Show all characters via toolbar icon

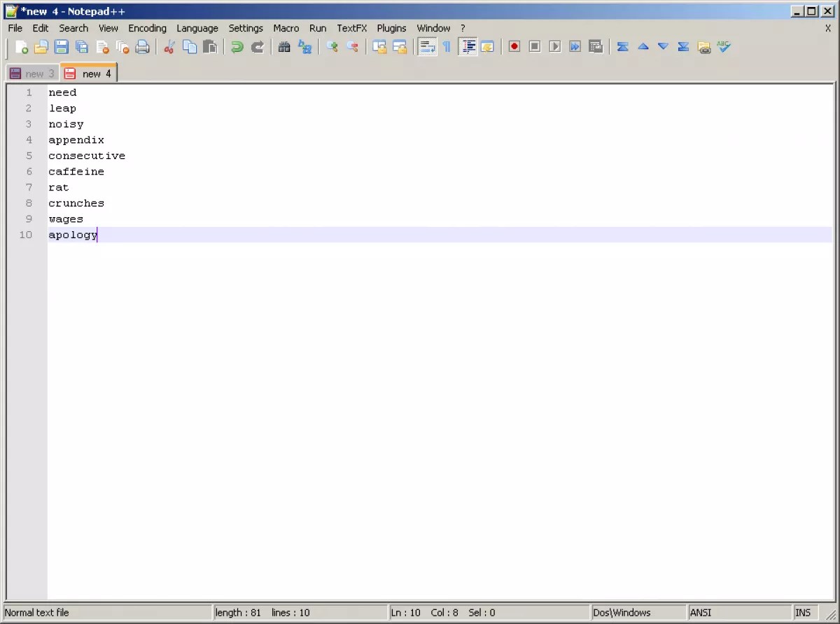(446, 46)
